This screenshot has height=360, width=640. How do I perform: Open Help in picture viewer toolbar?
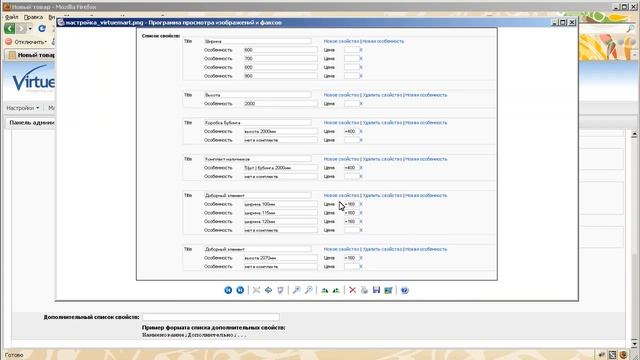[404, 290]
